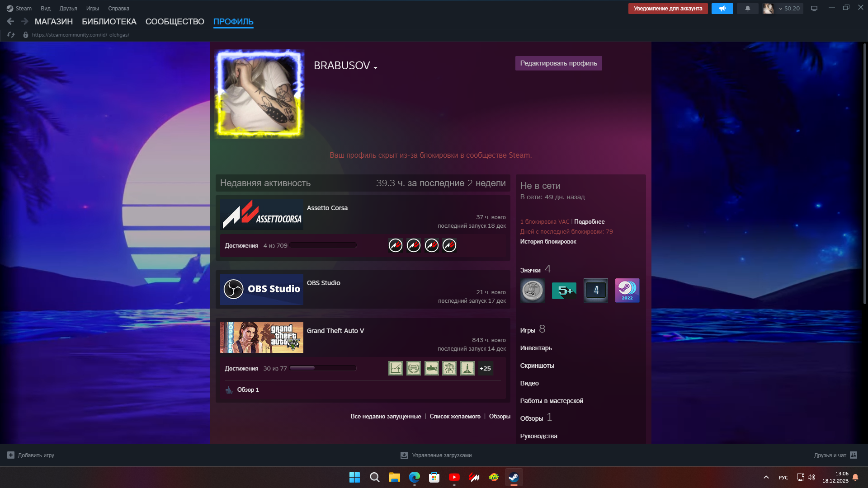The image size is (868, 488).
Task: Open the Assetto Corsa game banner
Action: (x=262, y=214)
